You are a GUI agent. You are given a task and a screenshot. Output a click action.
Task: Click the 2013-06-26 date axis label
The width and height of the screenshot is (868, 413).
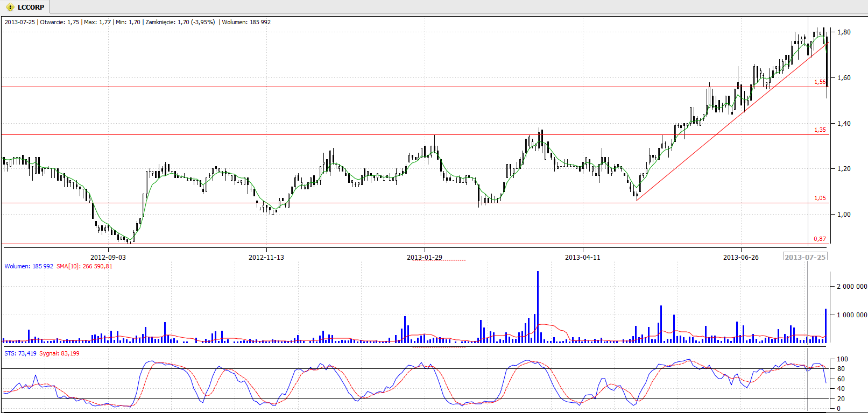pos(741,257)
